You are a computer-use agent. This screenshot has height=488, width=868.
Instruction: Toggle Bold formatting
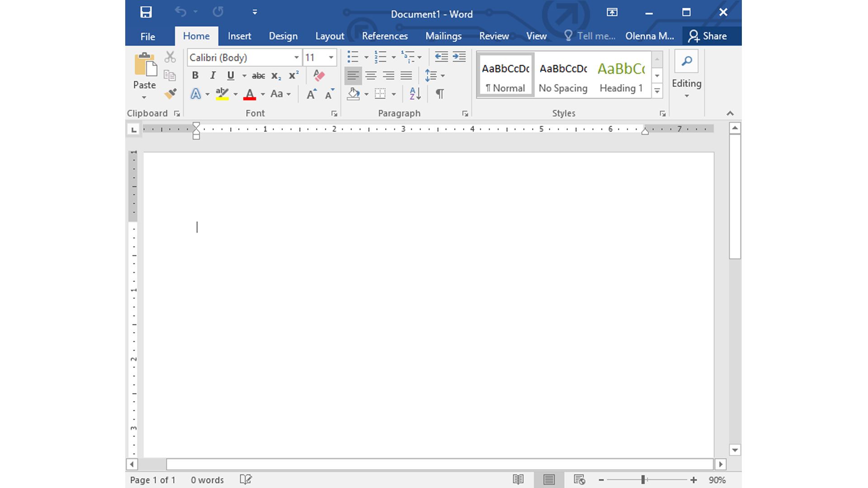(x=195, y=75)
